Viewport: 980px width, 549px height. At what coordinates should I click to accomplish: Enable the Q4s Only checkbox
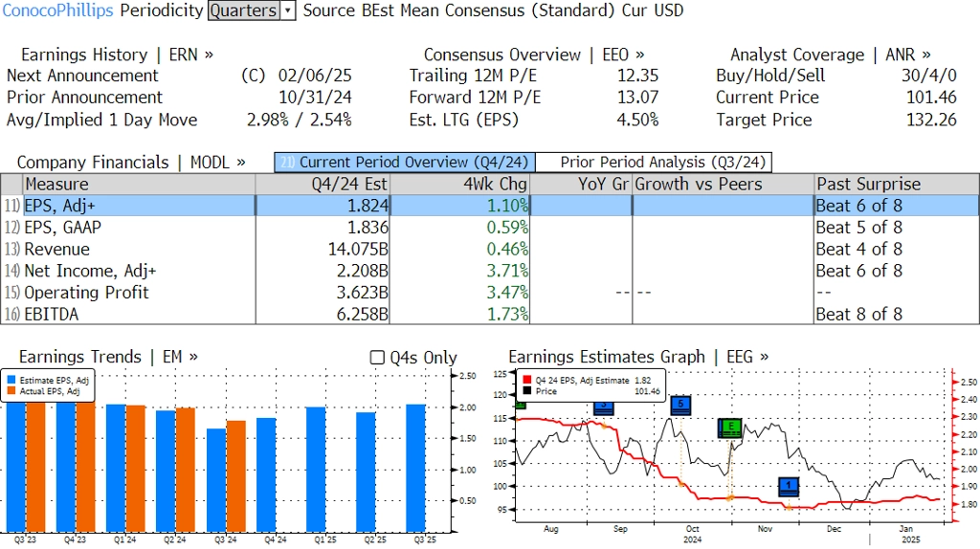[x=377, y=358]
